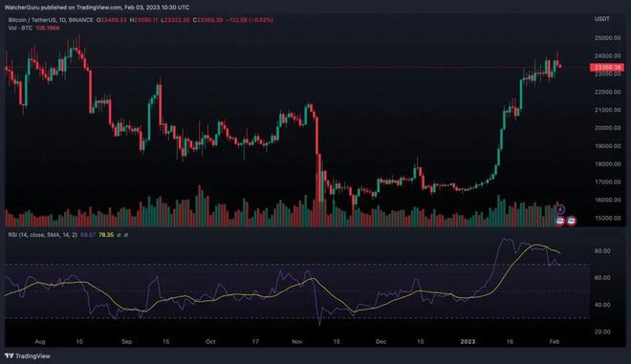Click the 2023 year label on time axis

tap(468, 341)
